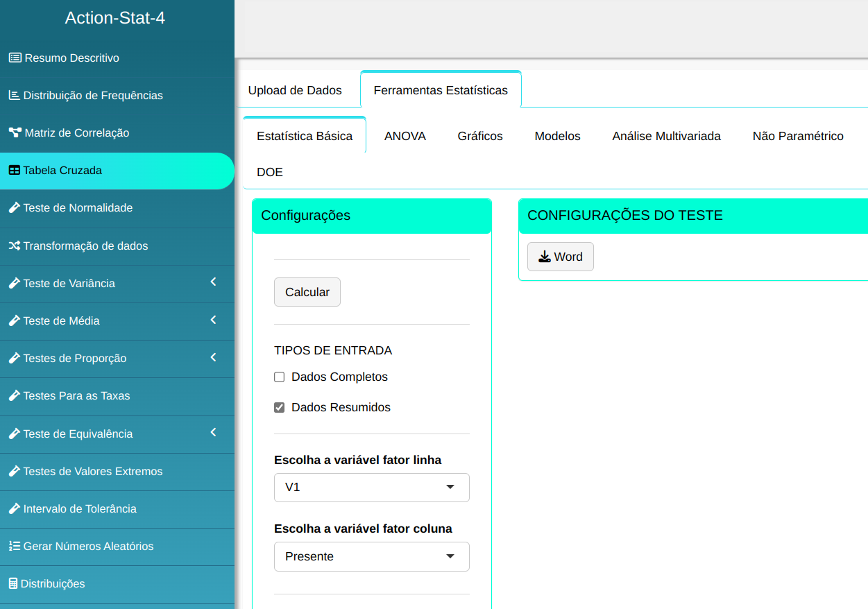This screenshot has width=868, height=609.
Task: Click the Distribuição de Frequências chart icon
Action: pos(14,95)
